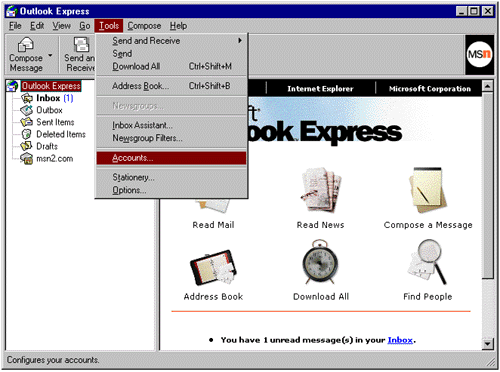Click the Internet Explorer header link
The image size is (500, 372).
[x=320, y=89]
